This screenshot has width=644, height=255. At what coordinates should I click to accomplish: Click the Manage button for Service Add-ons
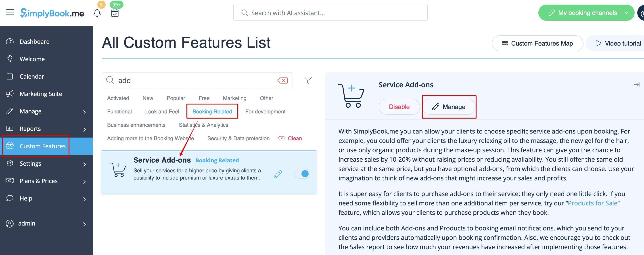point(449,107)
